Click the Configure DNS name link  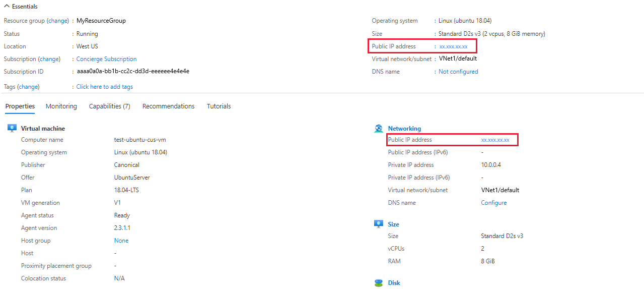(x=494, y=203)
